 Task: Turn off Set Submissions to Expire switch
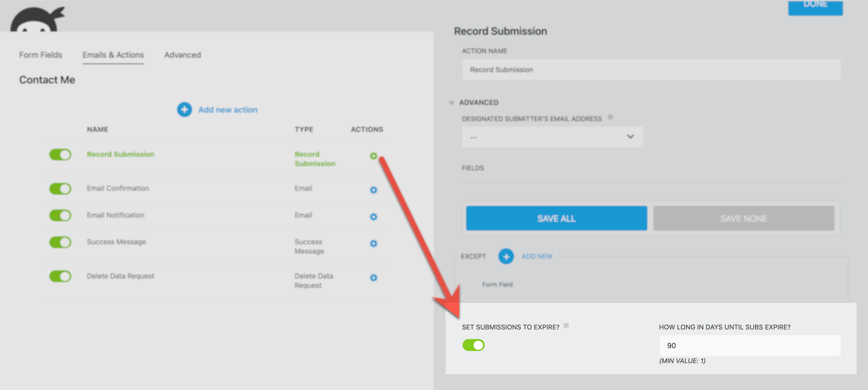[x=473, y=345]
